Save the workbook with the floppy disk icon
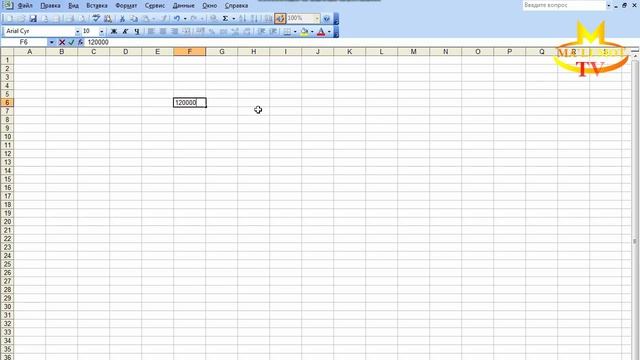 [33, 18]
